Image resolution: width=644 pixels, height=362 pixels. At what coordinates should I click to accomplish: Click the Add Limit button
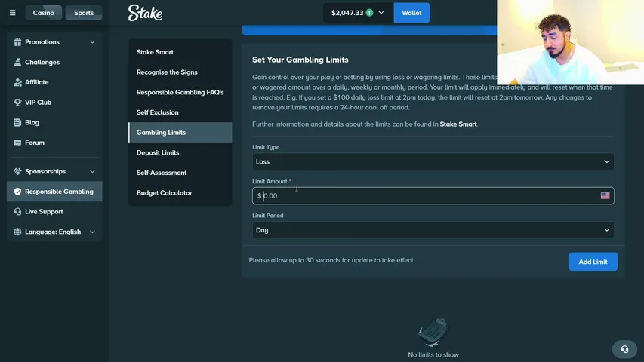coord(593,262)
